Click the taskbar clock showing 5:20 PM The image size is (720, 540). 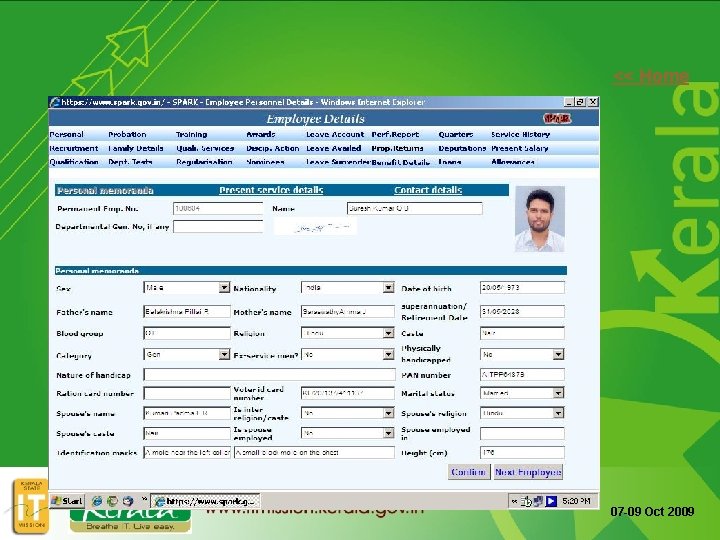pos(576,501)
